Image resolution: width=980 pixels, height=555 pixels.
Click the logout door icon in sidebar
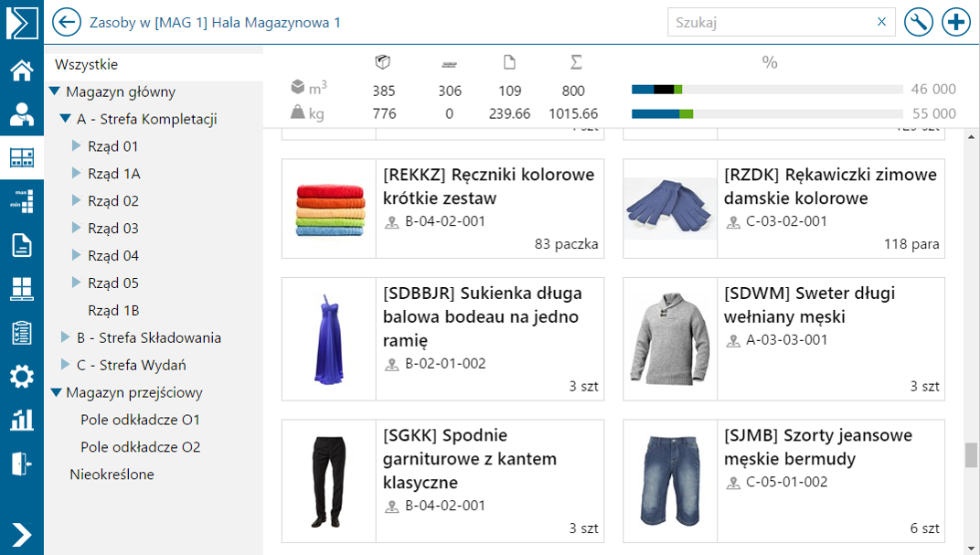[22, 464]
